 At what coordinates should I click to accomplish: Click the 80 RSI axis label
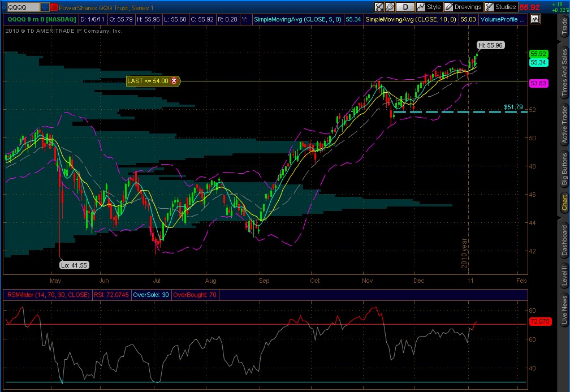click(532, 311)
